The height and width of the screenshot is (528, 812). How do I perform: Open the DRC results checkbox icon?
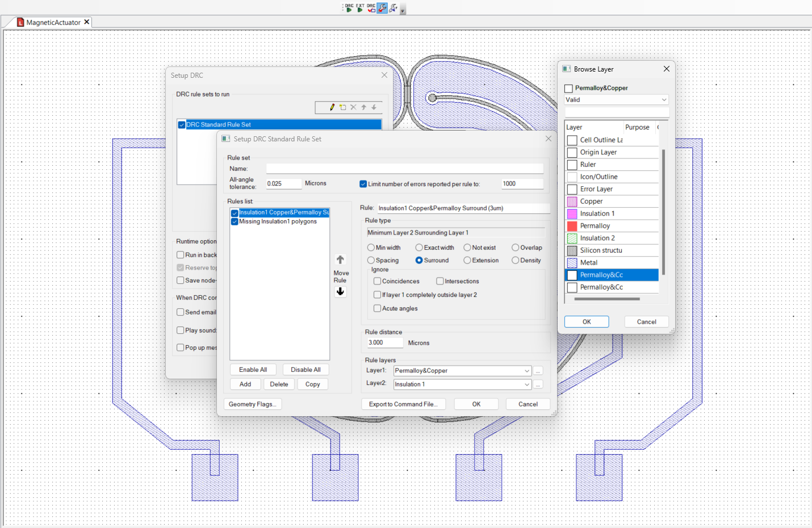371,8
